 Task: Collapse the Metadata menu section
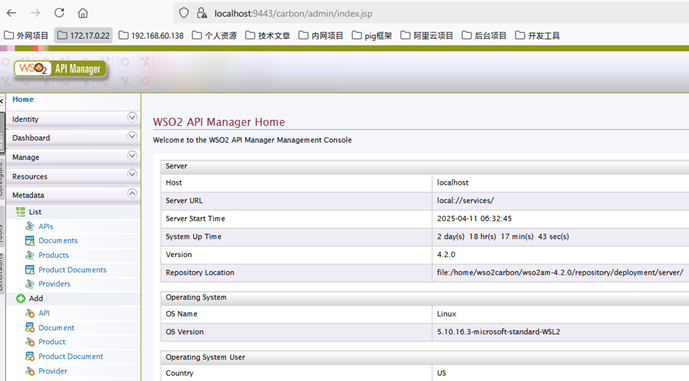[x=132, y=193]
